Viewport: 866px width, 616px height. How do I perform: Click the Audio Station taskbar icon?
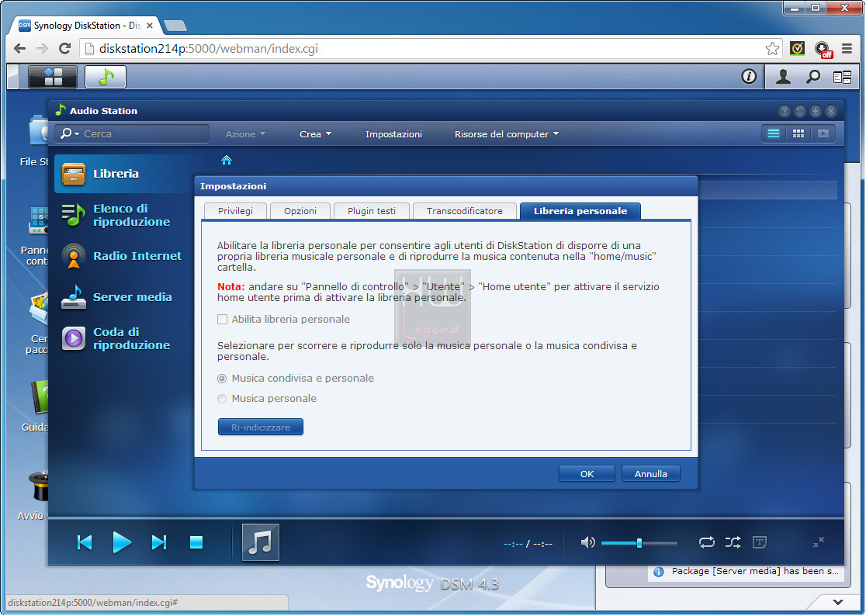coord(106,77)
